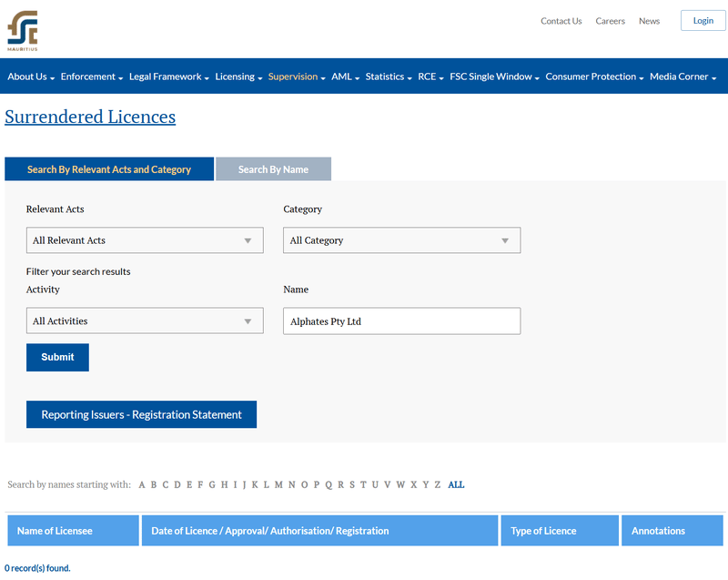This screenshot has height=580, width=728.
Task: Expand the RCE menu
Action: (x=430, y=76)
